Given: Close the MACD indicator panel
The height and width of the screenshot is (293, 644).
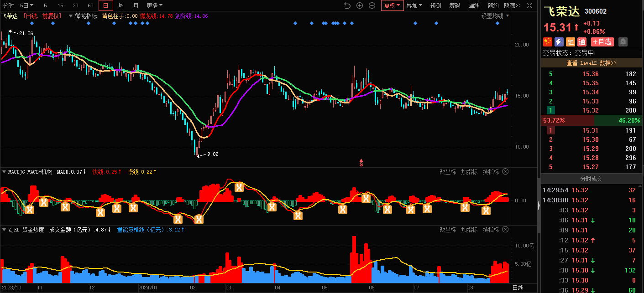Looking at the screenshot, I should click(505, 172).
